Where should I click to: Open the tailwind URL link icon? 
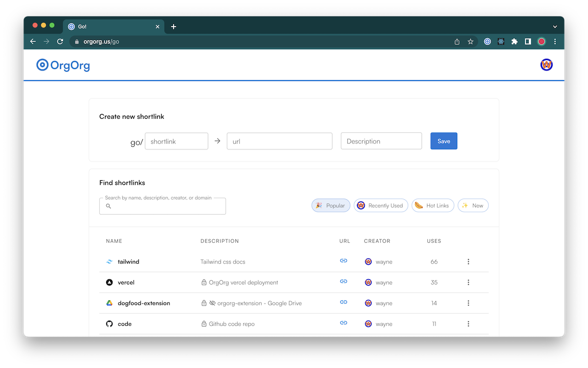tap(343, 261)
